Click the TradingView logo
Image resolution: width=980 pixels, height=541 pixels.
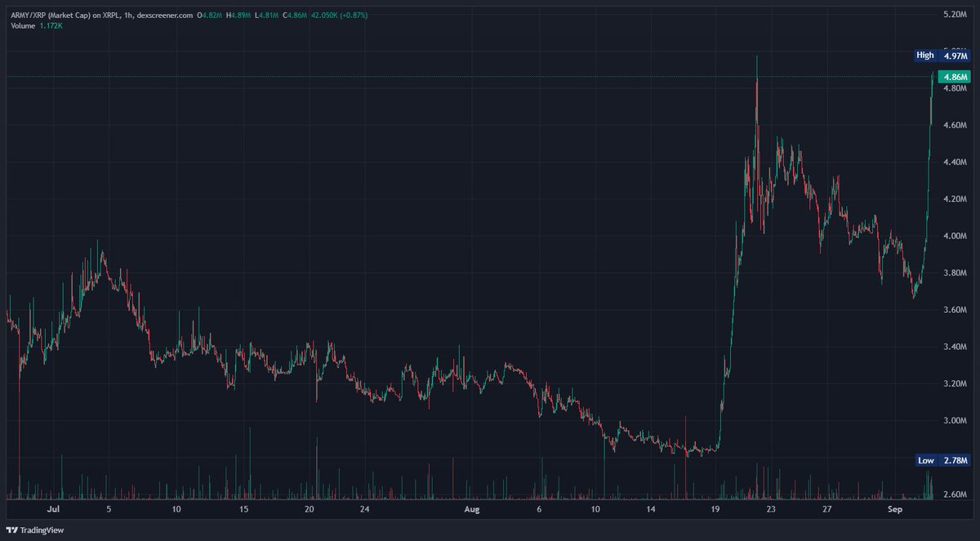pyautogui.click(x=34, y=530)
